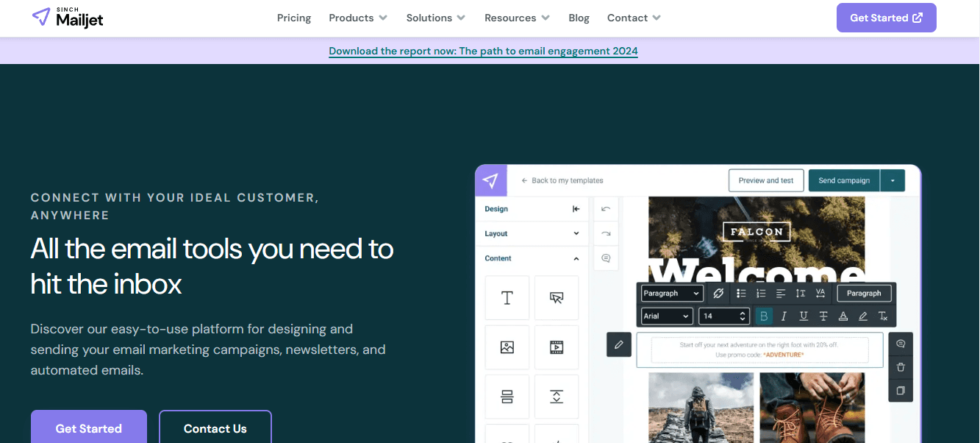Click the hiker photo thumbnail
Screen dimensions: 980x443
701,408
